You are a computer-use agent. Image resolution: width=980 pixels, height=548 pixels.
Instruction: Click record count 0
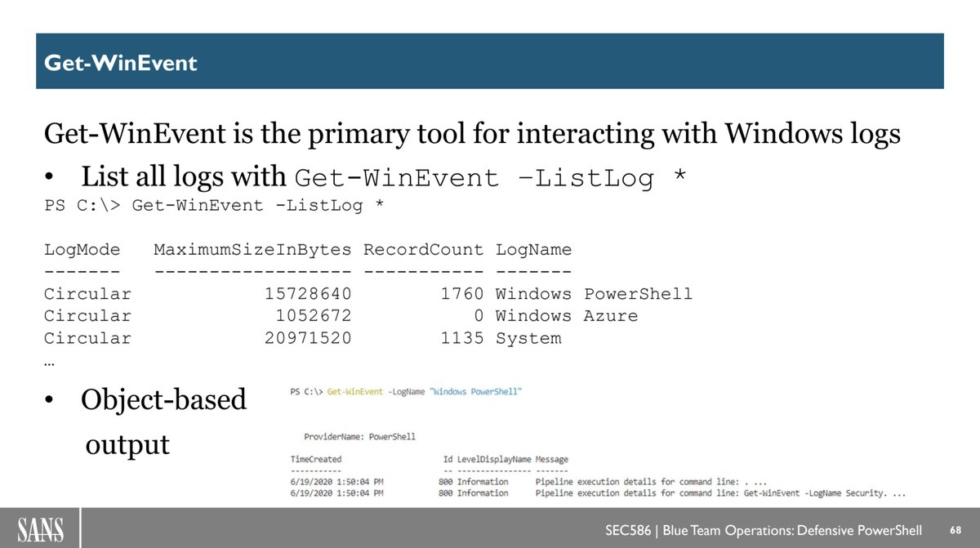click(479, 316)
